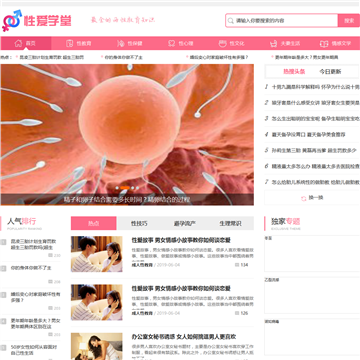Screen dimensions: 360x360
Task: Click the 性教育 book icon
Action: [69, 43]
